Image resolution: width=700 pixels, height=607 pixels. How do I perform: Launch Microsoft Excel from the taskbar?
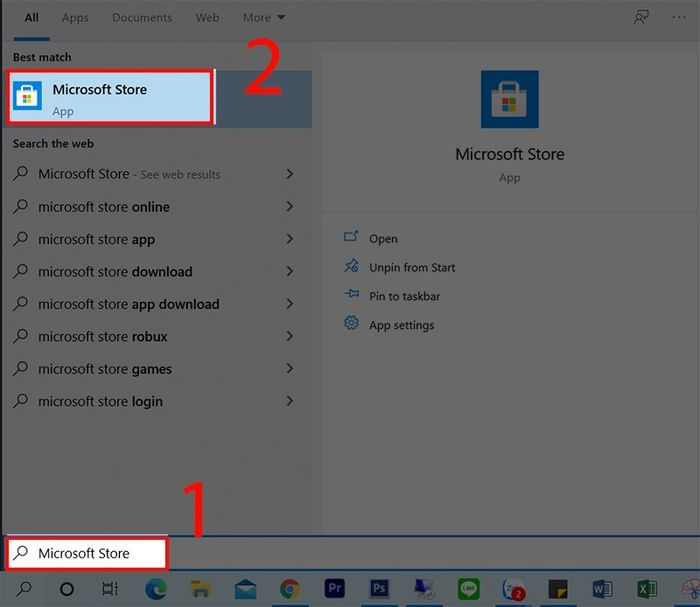point(647,589)
